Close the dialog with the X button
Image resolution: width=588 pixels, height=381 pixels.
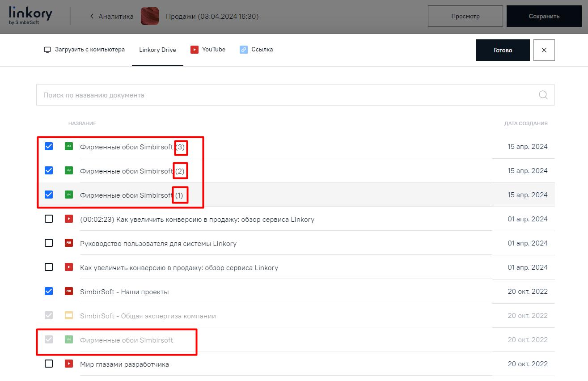(x=544, y=50)
